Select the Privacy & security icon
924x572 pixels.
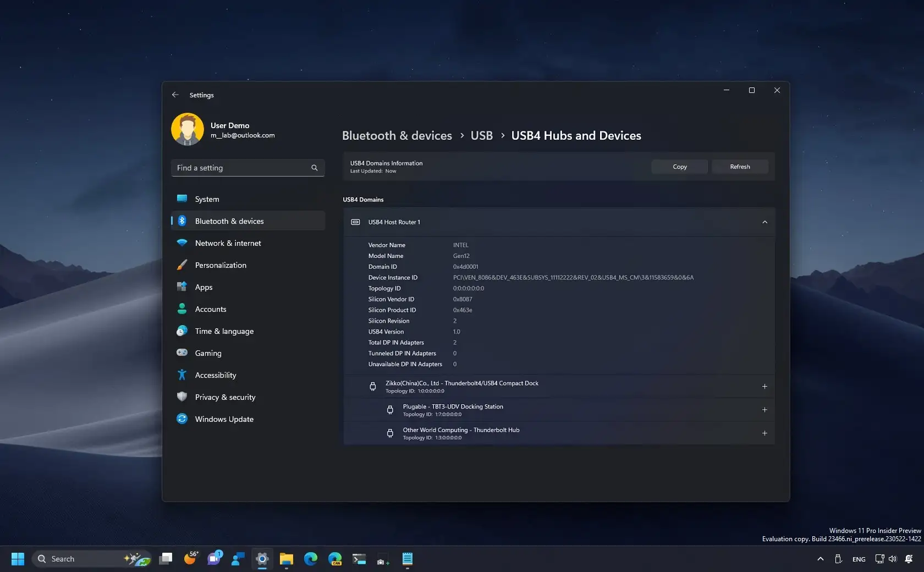183,397
